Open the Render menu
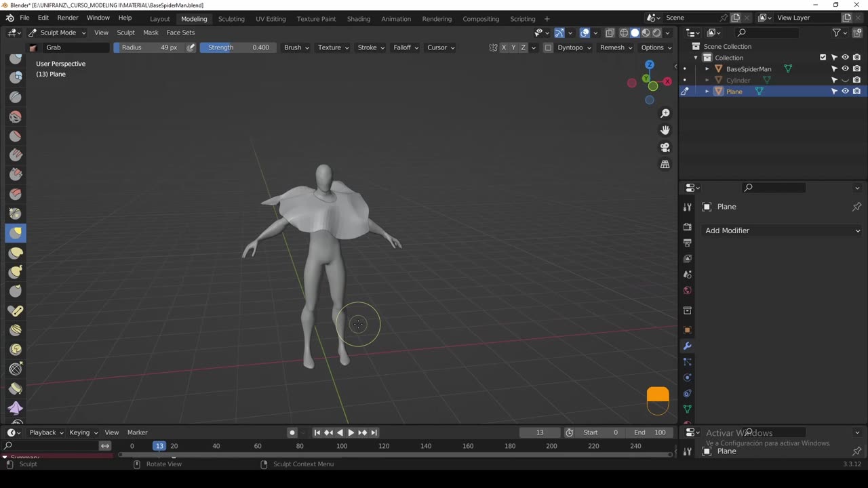Image resolution: width=868 pixels, height=488 pixels. [67, 18]
